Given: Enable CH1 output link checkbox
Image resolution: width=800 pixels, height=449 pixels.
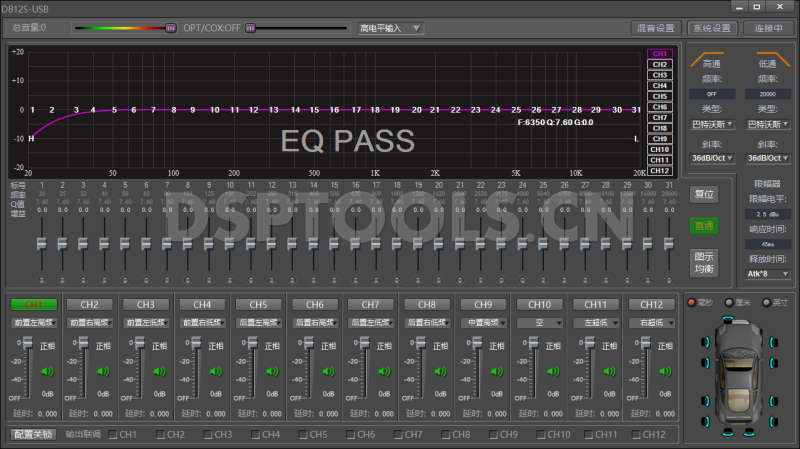Looking at the screenshot, I should (111, 435).
